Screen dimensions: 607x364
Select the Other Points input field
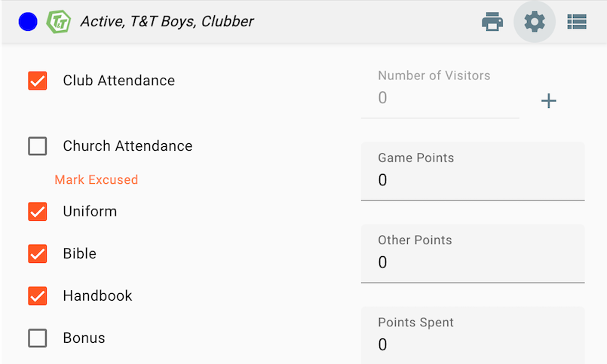[473, 262]
